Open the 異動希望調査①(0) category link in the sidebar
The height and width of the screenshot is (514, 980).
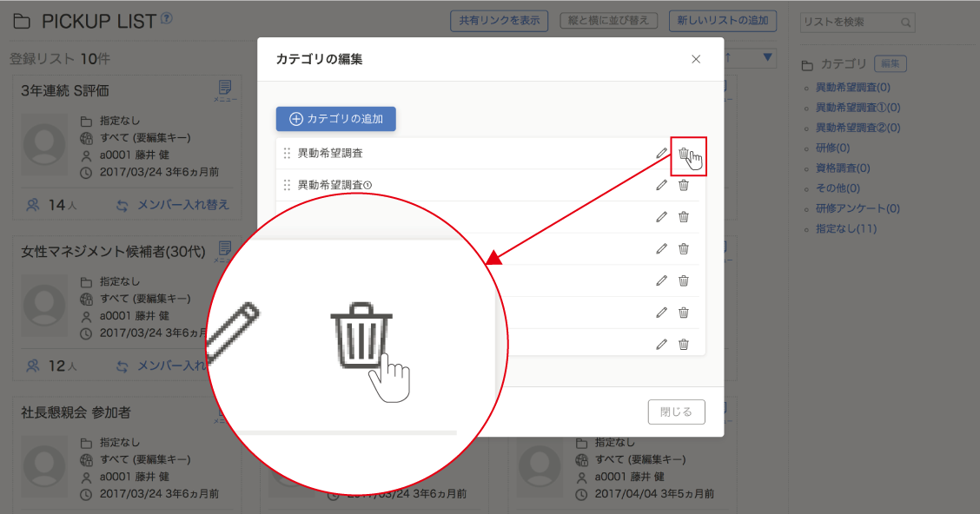[x=857, y=108]
